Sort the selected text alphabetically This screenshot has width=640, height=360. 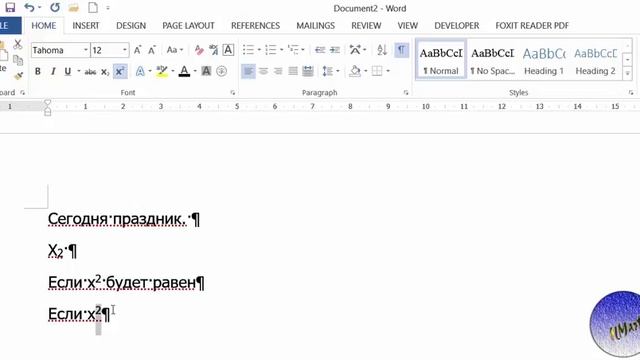click(x=382, y=50)
